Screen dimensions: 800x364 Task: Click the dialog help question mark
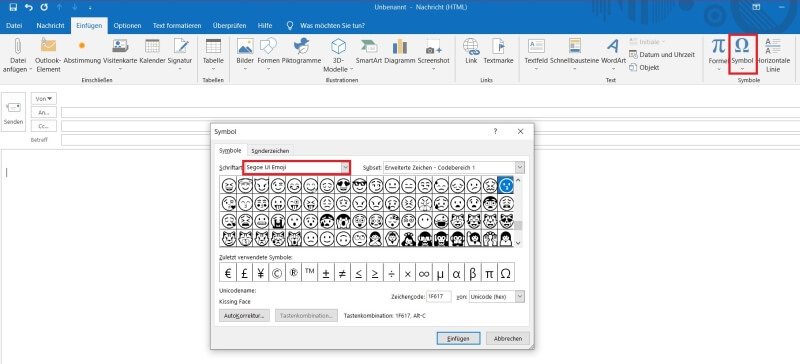(x=495, y=132)
